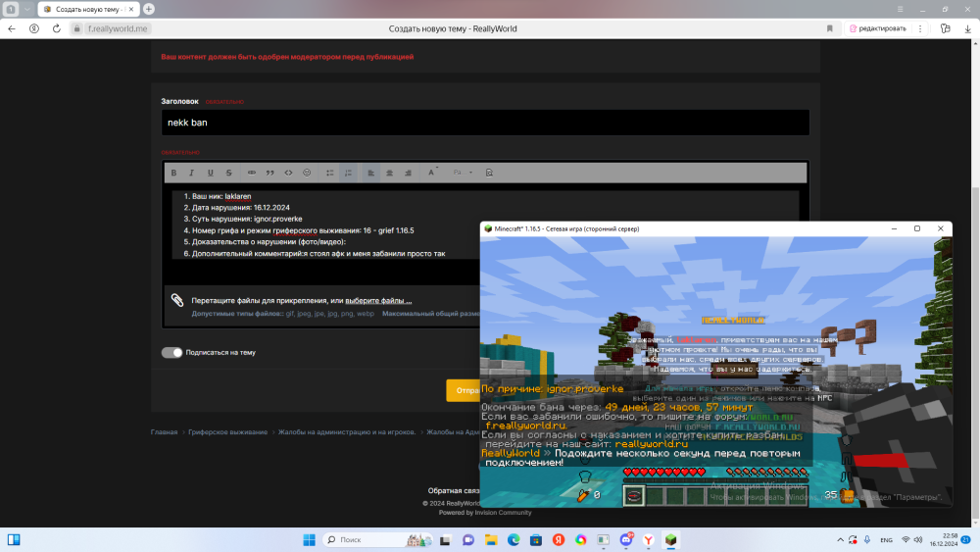
Task: Align text left in the editor
Action: tap(370, 173)
